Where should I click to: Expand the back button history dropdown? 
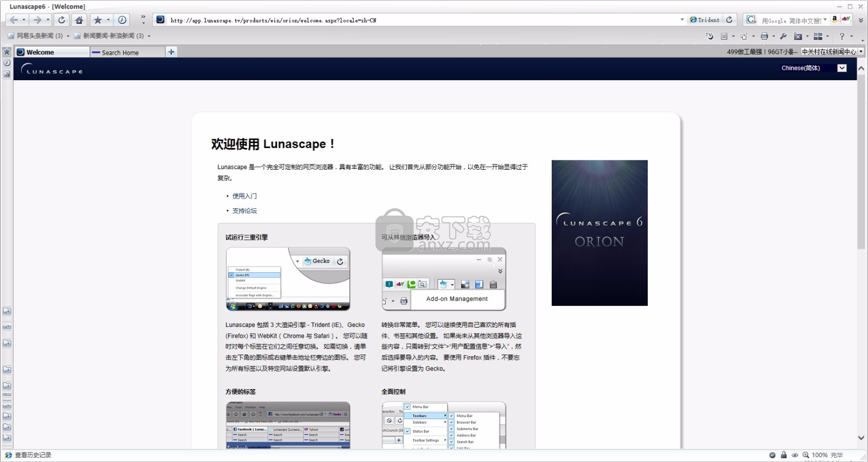(x=24, y=20)
